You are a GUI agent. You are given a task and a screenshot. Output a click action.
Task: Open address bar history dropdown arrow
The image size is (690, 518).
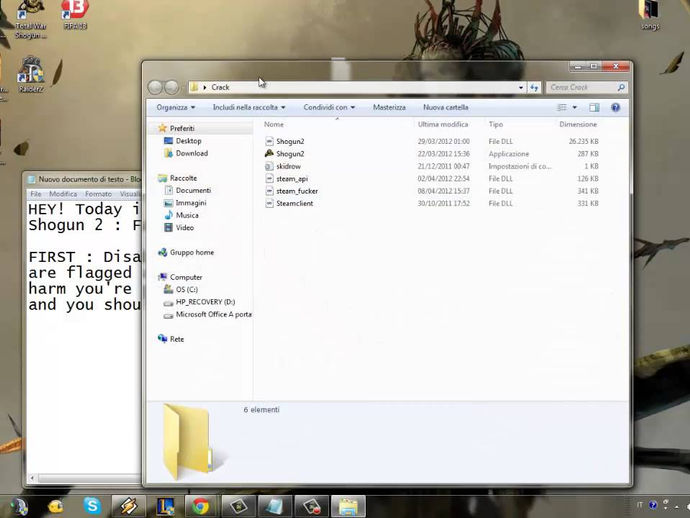[x=521, y=88]
